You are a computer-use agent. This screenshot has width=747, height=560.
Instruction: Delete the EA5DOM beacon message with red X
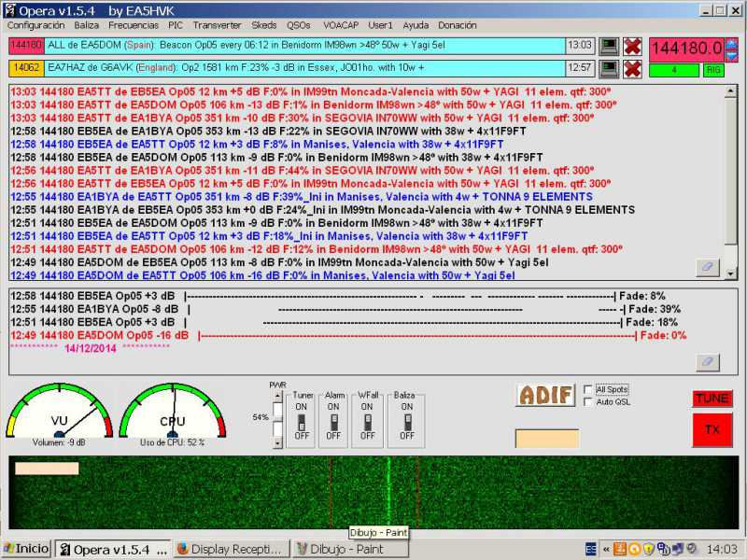[x=632, y=46]
